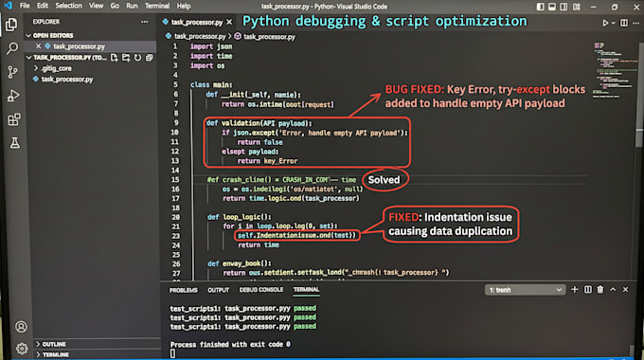Toggle secondary sidebar layout icon
The width and height of the screenshot is (644, 360).
point(563,7)
